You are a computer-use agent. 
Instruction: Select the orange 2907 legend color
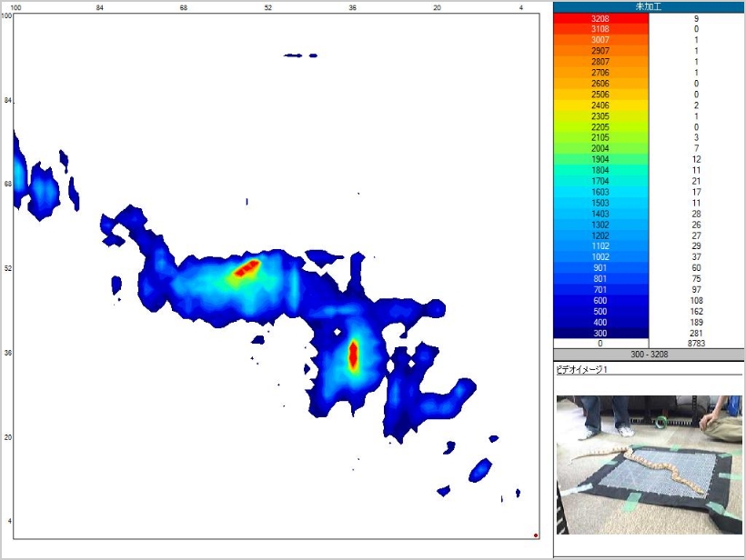600,51
